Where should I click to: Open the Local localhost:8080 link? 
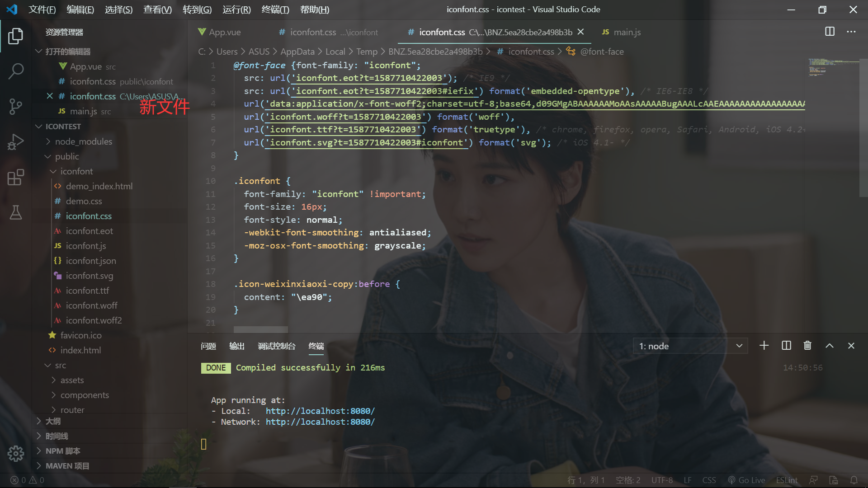pyautogui.click(x=320, y=411)
